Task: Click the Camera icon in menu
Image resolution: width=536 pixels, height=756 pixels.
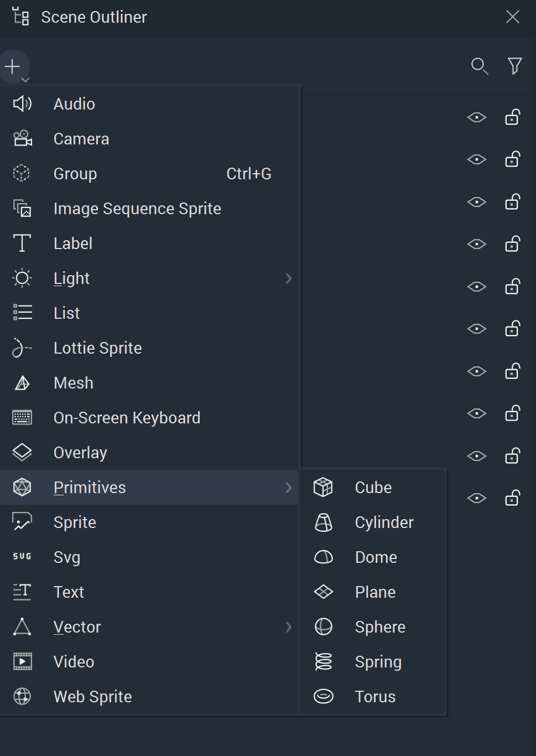Action: pyautogui.click(x=22, y=138)
